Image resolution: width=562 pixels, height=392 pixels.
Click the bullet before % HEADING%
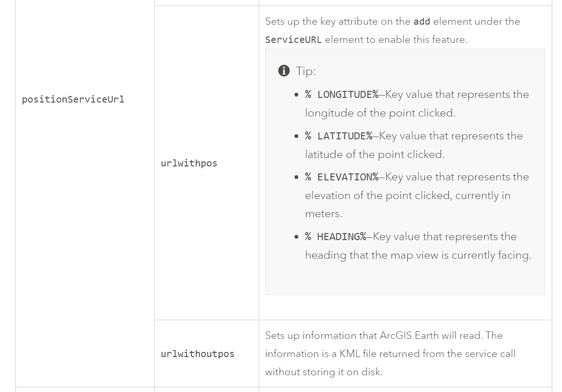pos(296,237)
